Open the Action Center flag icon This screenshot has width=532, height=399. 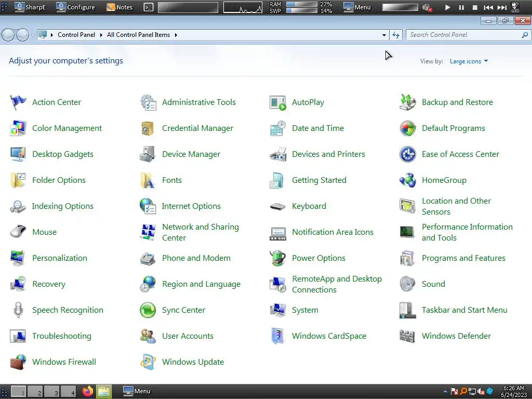(x=18, y=102)
